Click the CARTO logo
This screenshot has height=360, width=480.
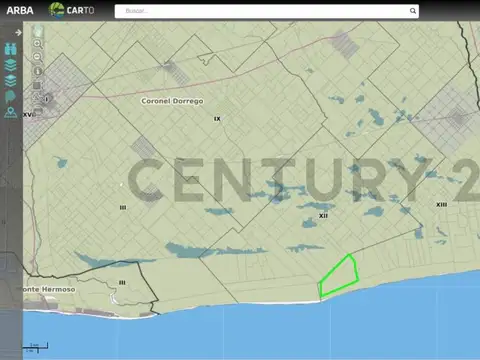(x=71, y=10)
